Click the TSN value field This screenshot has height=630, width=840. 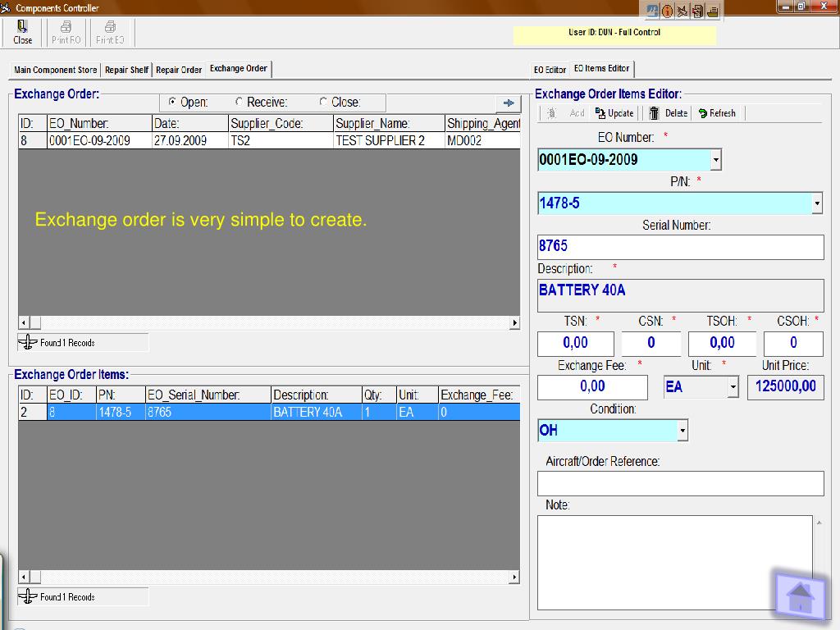click(575, 344)
